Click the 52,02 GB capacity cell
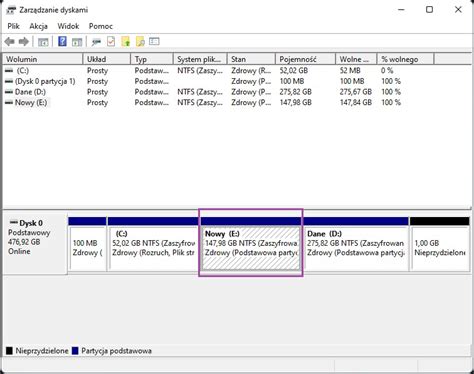This screenshot has width=474, height=374. (x=294, y=71)
